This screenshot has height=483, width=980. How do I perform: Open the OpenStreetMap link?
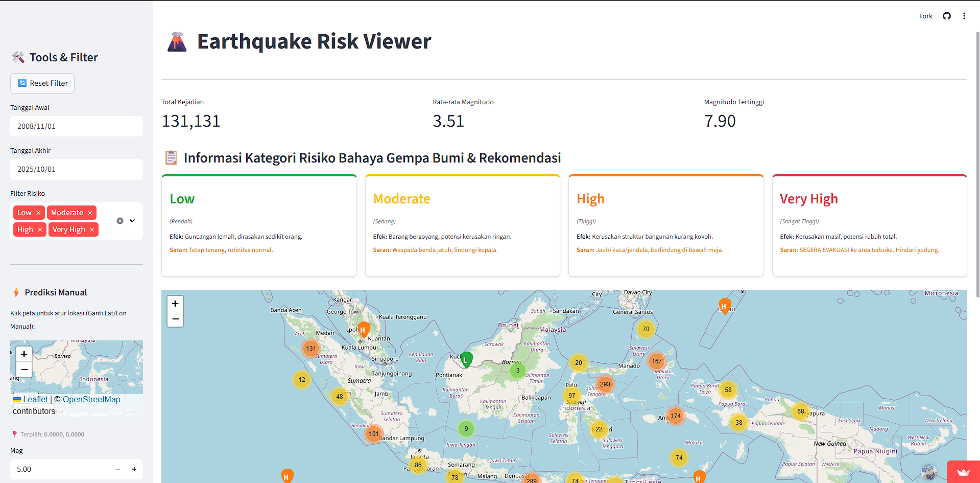tap(91, 399)
